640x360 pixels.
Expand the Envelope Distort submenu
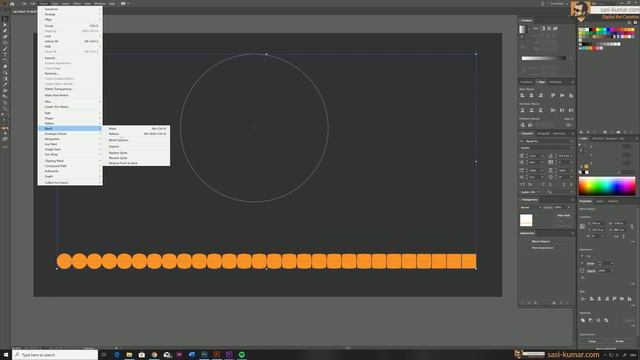(x=70, y=134)
